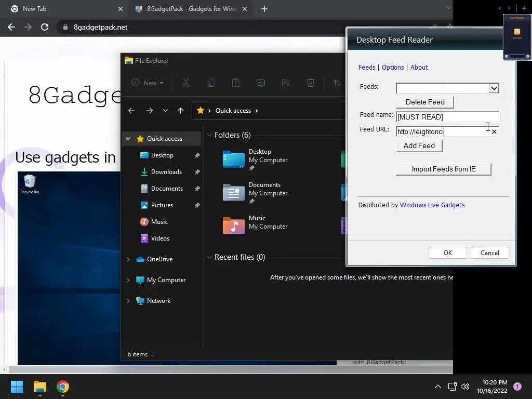
Task: Show hidden system tray icons
Action: pyautogui.click(x=437, y=387)
